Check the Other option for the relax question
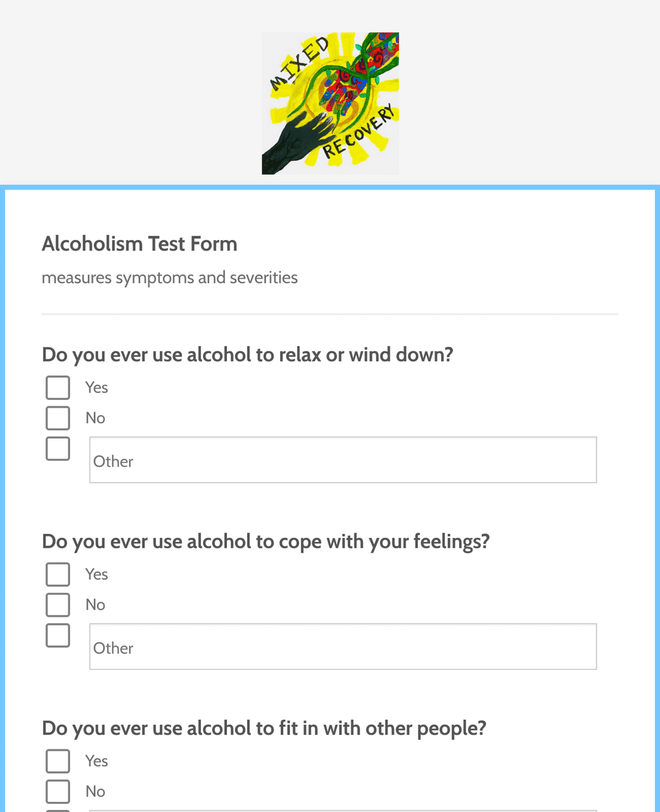The height and width of the screenshot is (812, 660). (x=58, y=448)
